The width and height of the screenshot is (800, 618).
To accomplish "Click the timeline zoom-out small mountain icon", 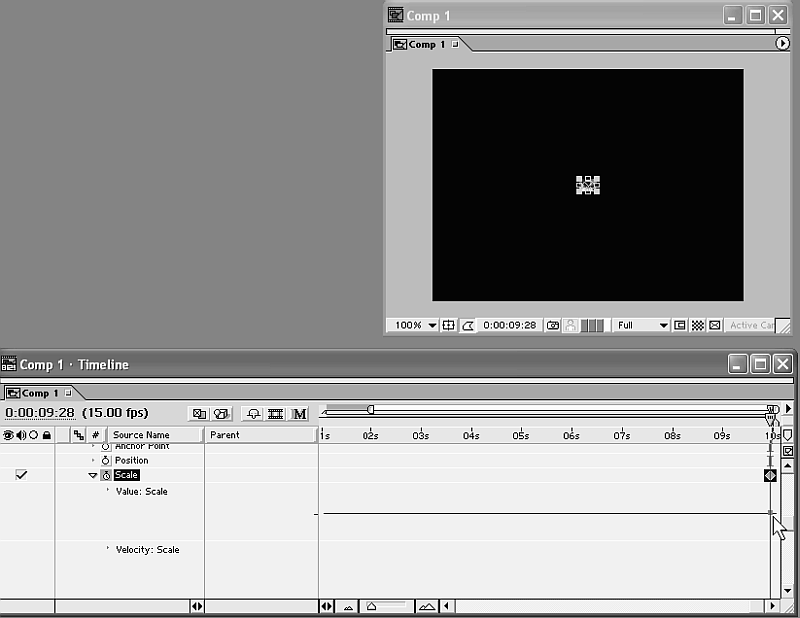I will coord(348,606).
